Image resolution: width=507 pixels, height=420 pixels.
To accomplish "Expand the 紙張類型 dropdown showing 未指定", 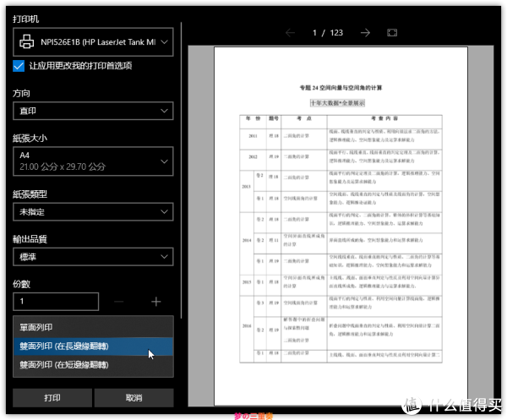I will coord(94,211).
